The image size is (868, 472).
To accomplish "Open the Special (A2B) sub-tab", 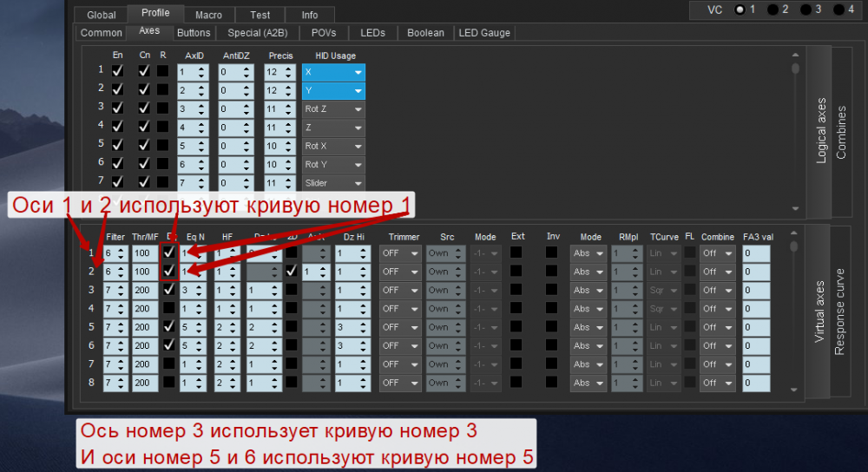I will coord(258,33).
